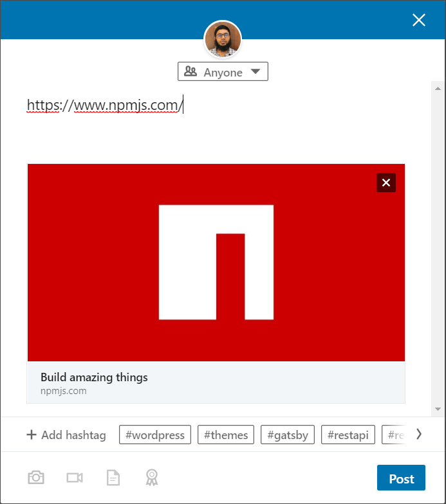
Task: Click the blue Post button
Action: click(x=402, y=478)
